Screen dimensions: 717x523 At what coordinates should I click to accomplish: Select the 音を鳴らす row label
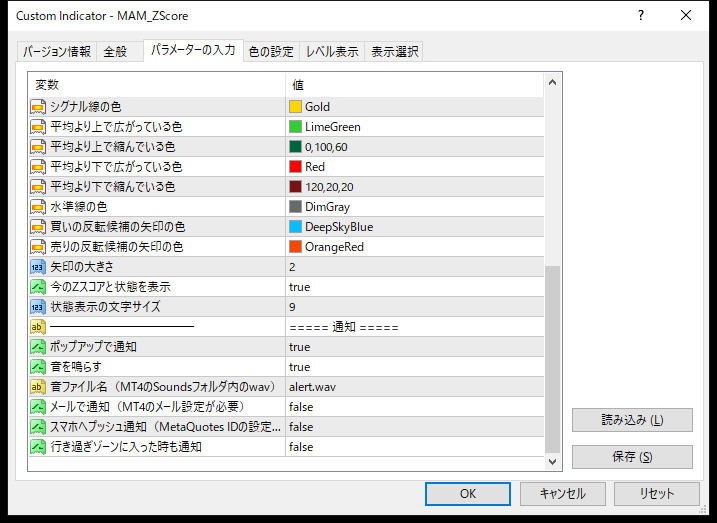(x=75, y=367)
